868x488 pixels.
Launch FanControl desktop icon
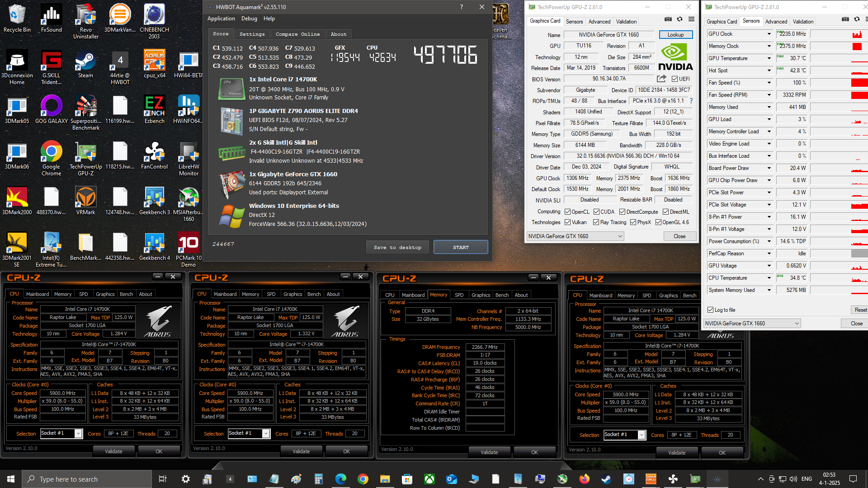(x=154, y=155)
